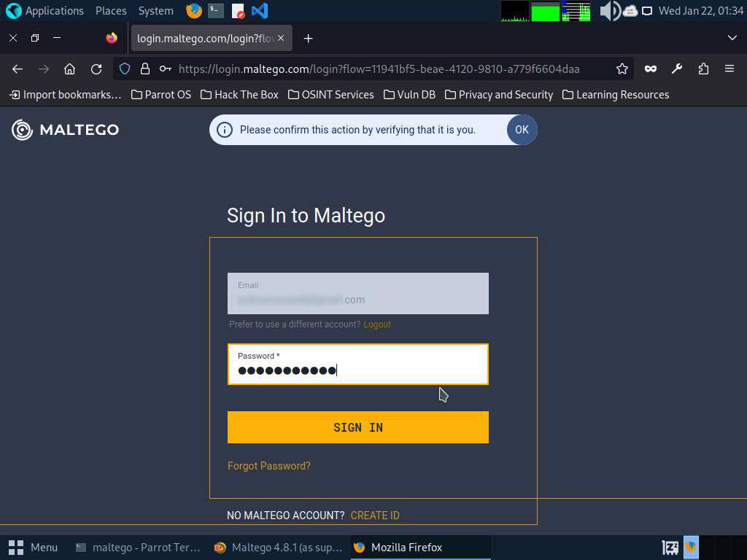Click the Forgot Password? link
747x560 pixels.
[x=268, y=466]
